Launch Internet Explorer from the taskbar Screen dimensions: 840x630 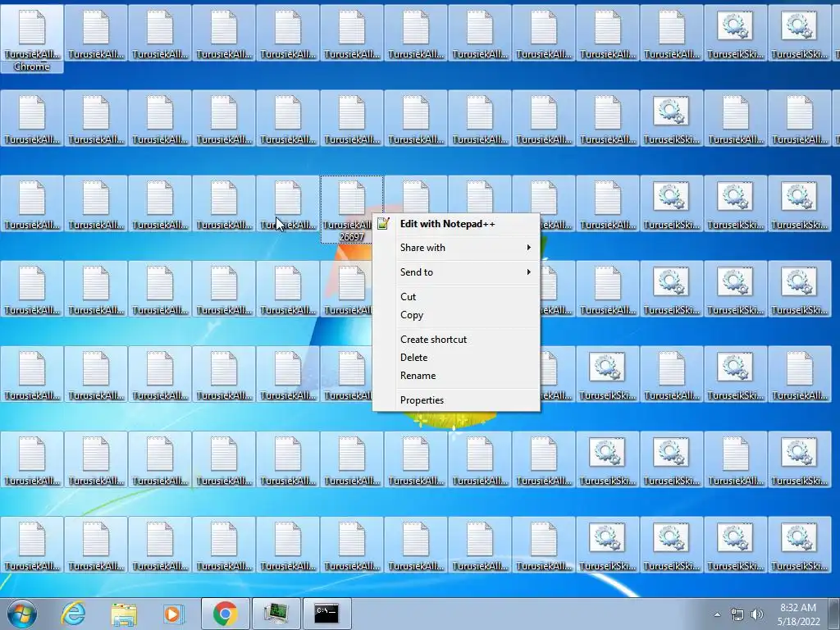[73, 614]
